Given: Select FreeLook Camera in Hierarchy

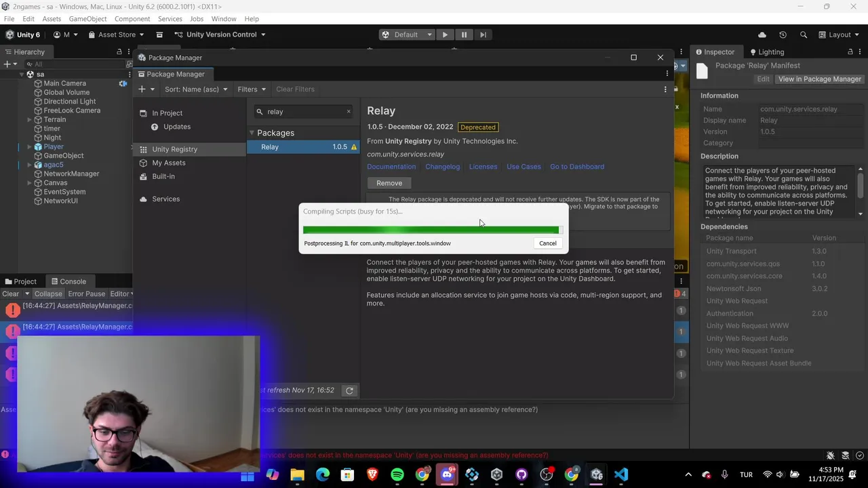Looking at the screenshot, I should [x=72, y=110].
